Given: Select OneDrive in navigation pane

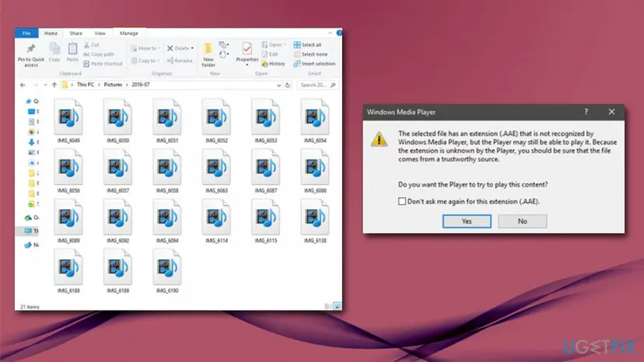Looking at the screenshot, I should [x=31, y=218].
